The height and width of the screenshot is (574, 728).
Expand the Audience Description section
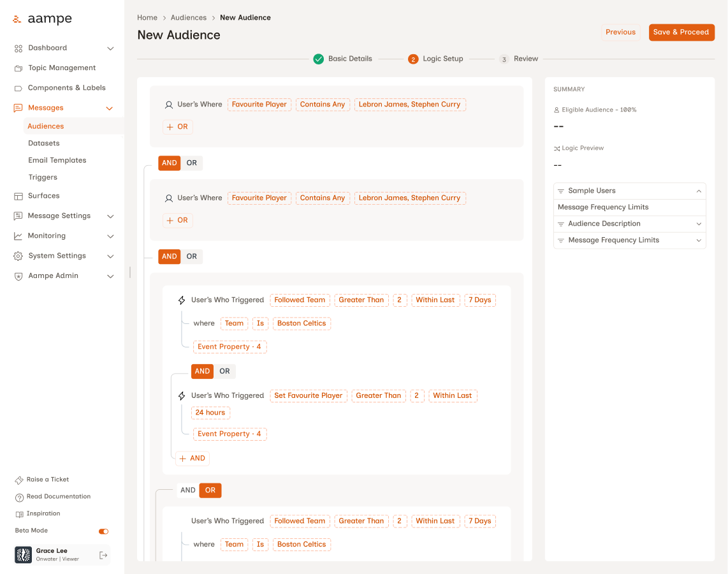(x=700, y=223)
